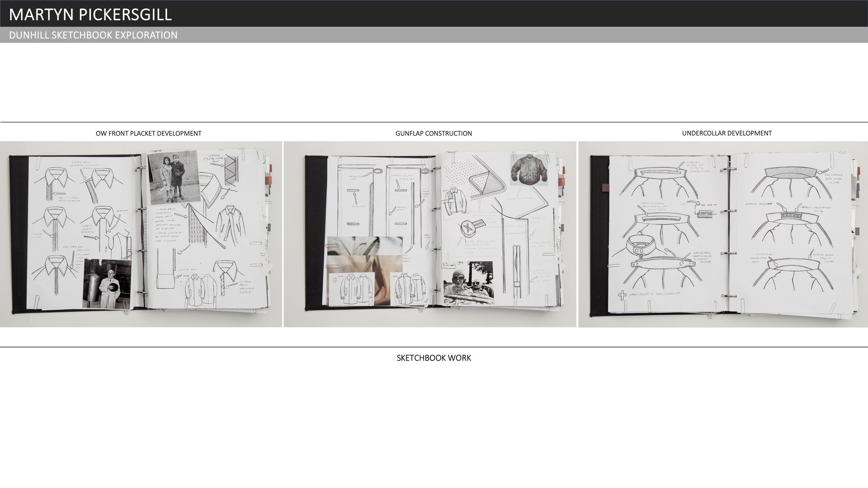The height and width of the screenshot is (488, 868).
Task: Select the Gunflap Construction label
Action: pos(433,133)
